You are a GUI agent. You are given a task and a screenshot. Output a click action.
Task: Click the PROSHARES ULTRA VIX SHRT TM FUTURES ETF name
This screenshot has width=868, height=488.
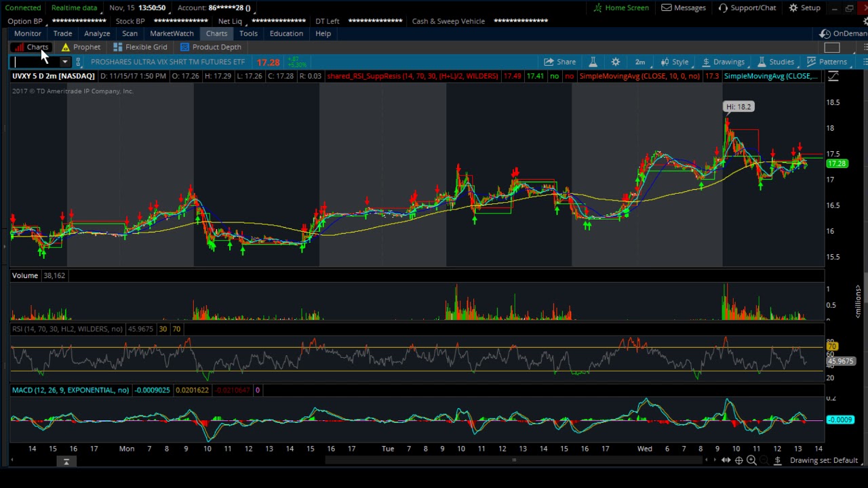coord(167,62)
